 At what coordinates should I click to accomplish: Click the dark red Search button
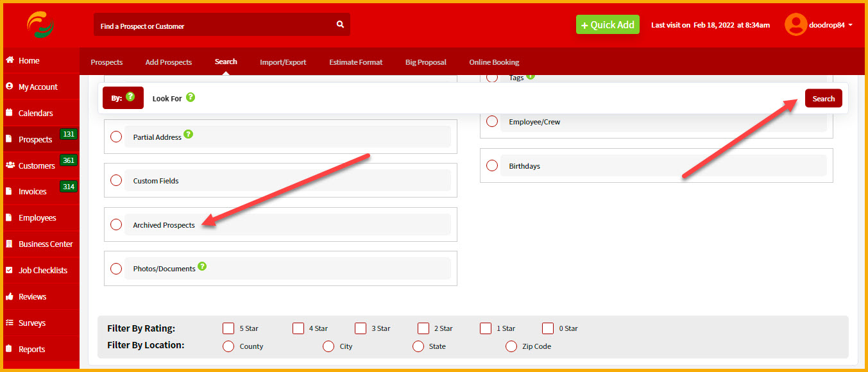coord(824,98)
